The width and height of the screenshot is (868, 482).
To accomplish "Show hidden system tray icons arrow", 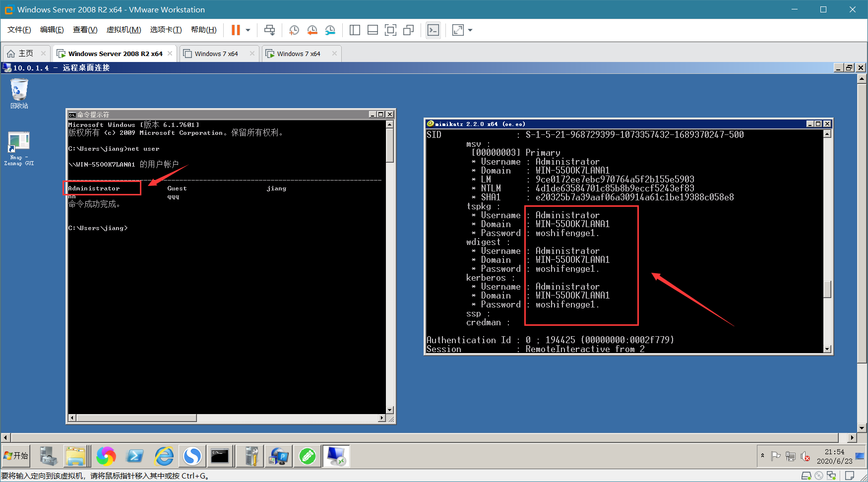I will [762, 455].
